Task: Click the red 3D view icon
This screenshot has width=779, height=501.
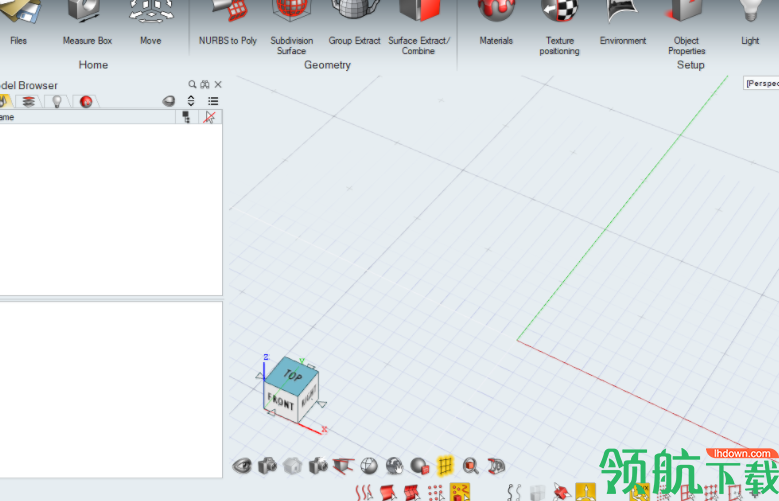Action: click(x=496, y=466)
